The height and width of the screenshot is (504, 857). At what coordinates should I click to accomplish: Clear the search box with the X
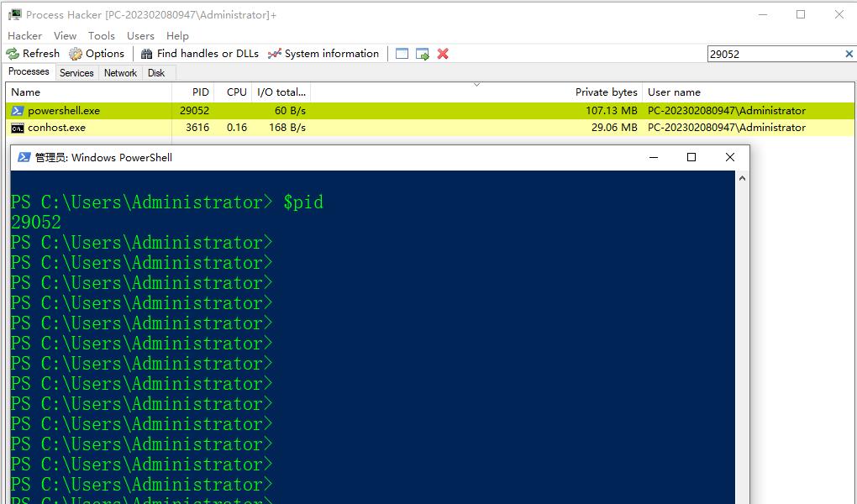tap(849, 54)
